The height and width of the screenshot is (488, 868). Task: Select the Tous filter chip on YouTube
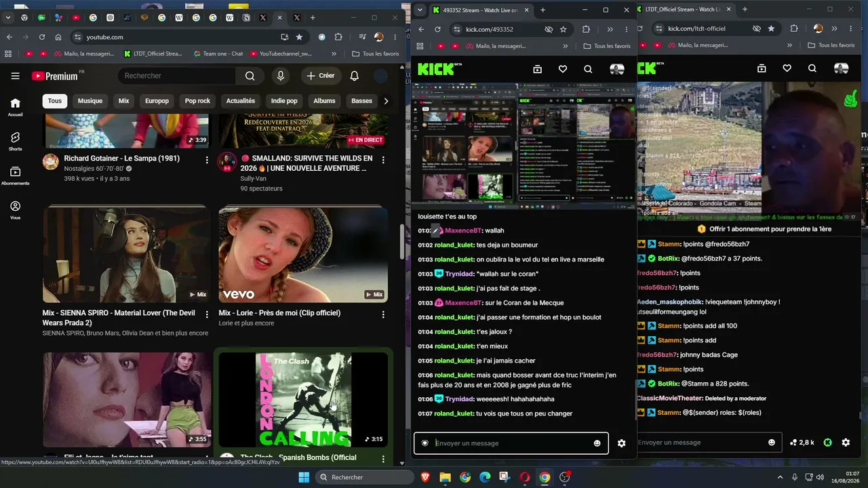click(x=55, y=101)
